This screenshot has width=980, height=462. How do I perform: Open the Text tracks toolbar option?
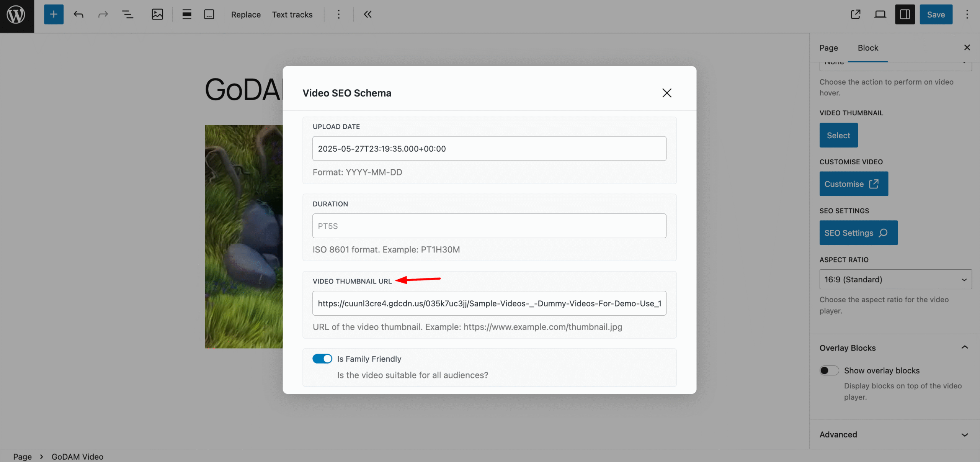(x=292, y=15)
